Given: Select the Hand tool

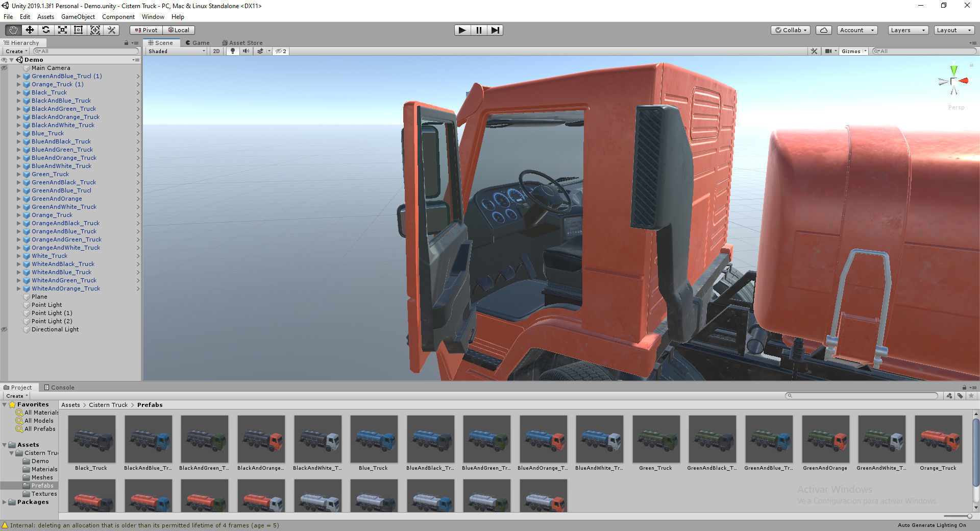Looking at the screenshot, I should 13,30.
